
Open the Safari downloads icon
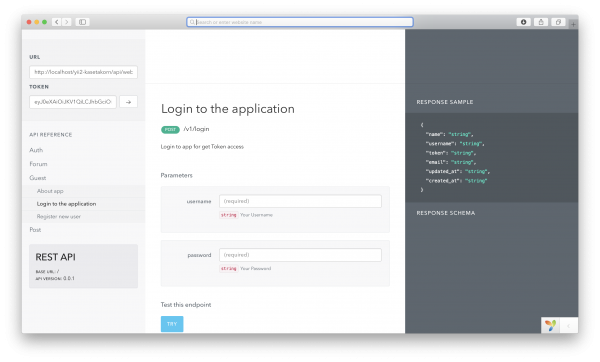[x=523, y=22]
